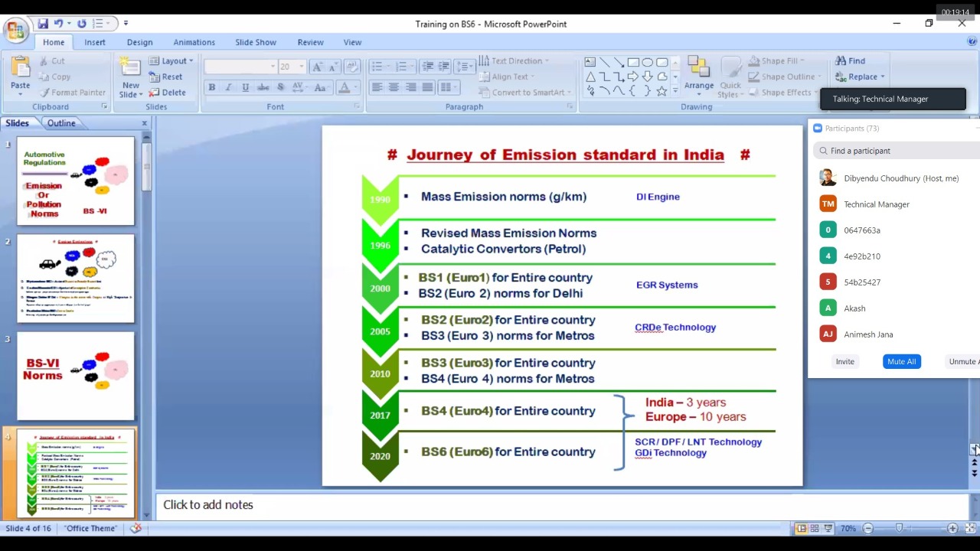Toggle italic formatting
This screenshot has width=980, height=551.
228,87
